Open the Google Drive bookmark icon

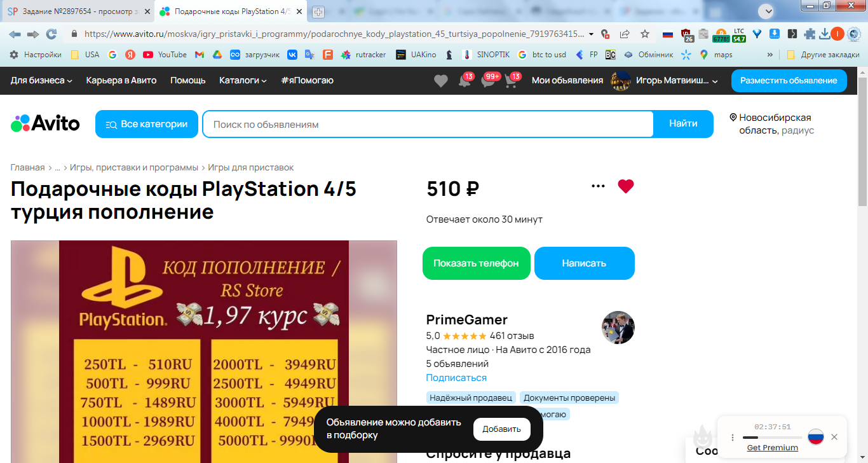point(217,55)
